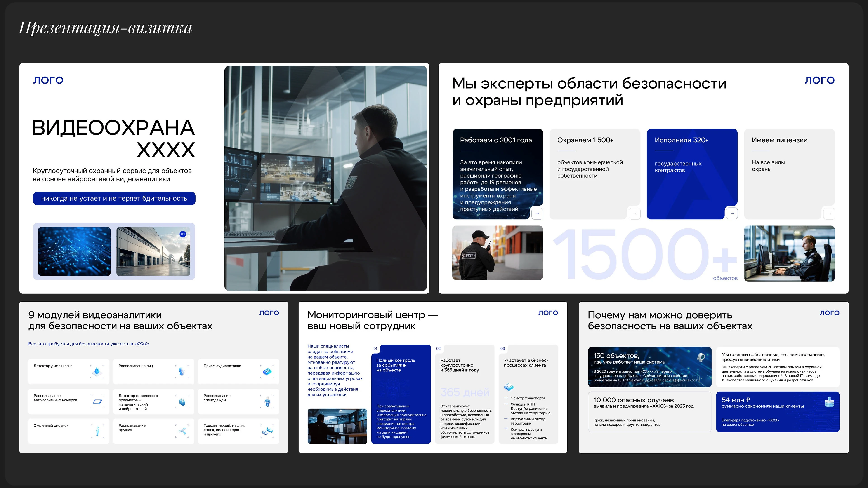Viewport: 868px width, 488px height.
Task: Click the ЛОГО on the 'Почему нам можно доверить' slide
Action: pos(830,313)
